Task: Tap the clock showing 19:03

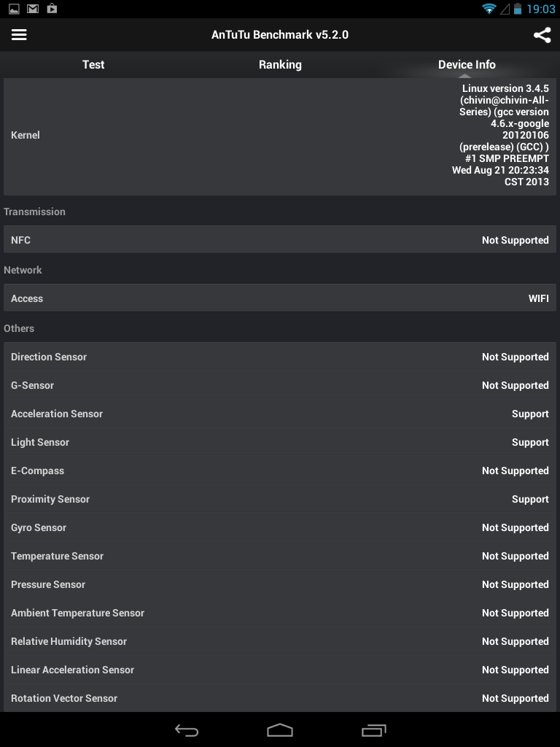Action: tap(540, 9)
